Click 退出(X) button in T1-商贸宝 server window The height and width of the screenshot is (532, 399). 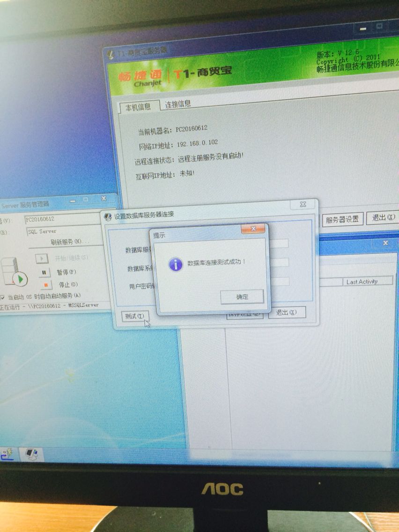click(x=384, y=217)
